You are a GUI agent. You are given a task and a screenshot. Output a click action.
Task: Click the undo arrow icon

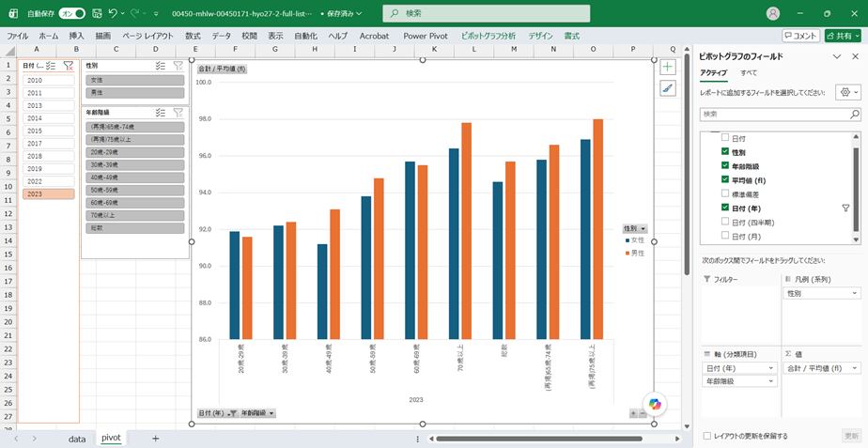114,13
